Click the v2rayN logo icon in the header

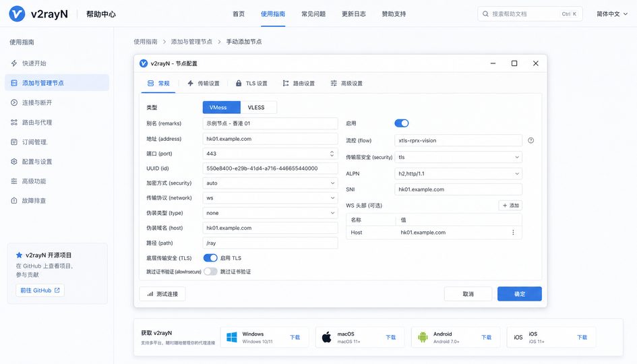[17, 13]
